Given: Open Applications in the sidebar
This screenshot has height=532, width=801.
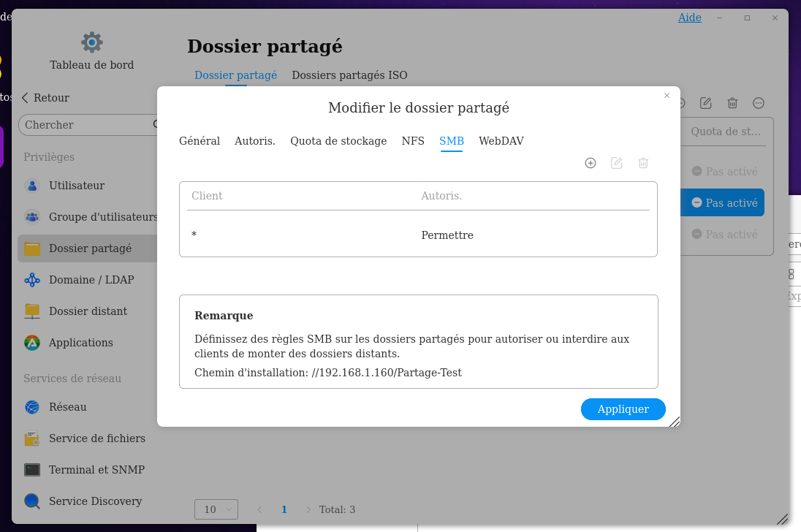Looking at the screenshot, I should 80,343.
